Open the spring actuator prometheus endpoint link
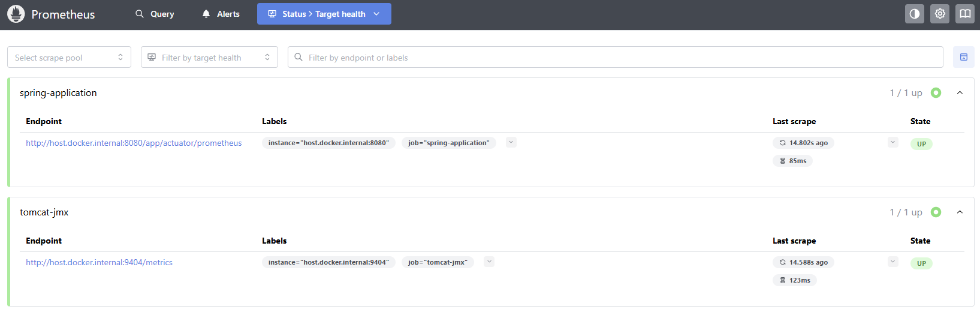 134,143
